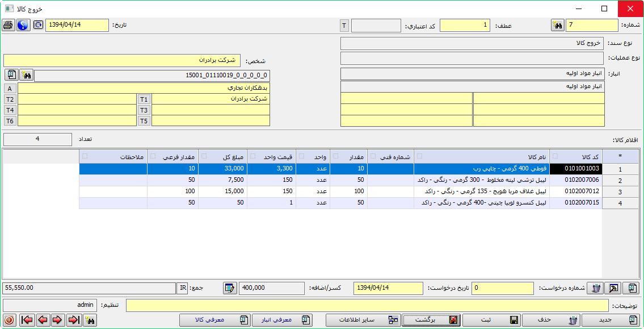
Task: Go to the last record with navigation arrow
Action: tap(73, 320)
